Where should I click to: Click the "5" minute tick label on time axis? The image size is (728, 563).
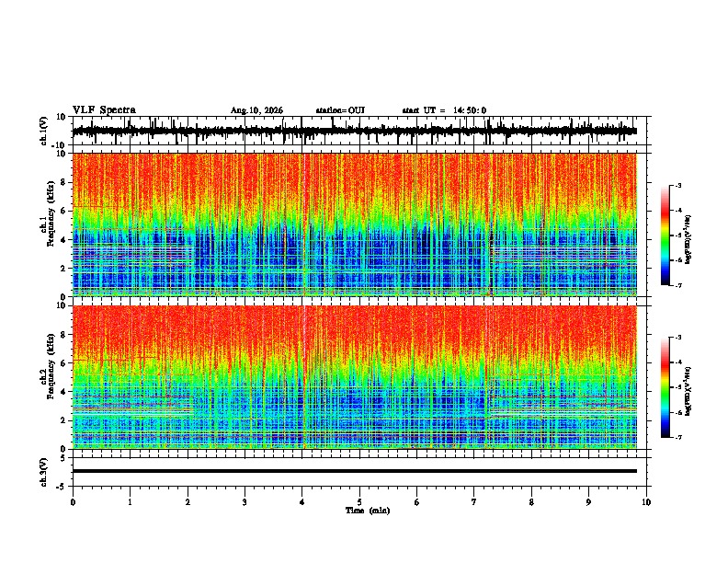pos(359,502)
